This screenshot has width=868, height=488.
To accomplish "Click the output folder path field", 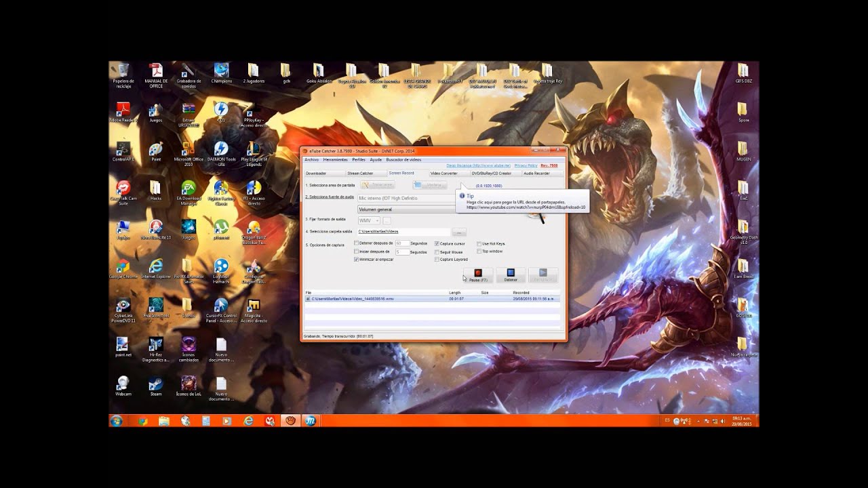I will [x=403, y=232].
